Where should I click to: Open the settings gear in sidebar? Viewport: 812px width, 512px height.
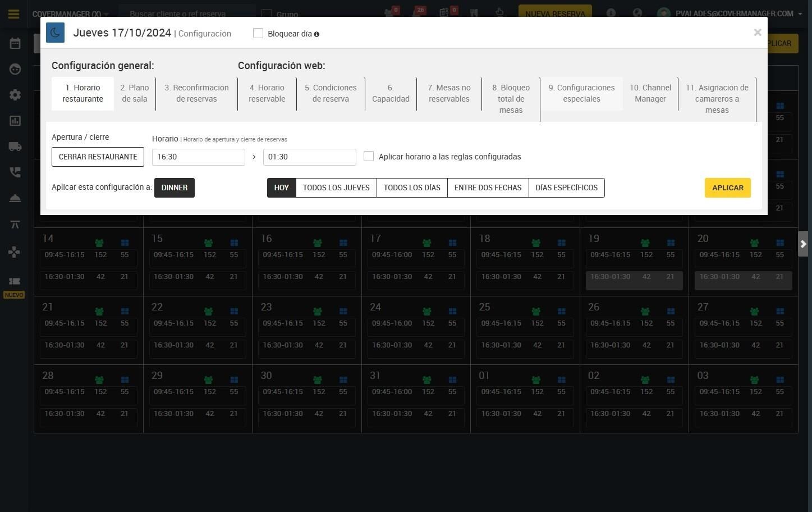15,95
